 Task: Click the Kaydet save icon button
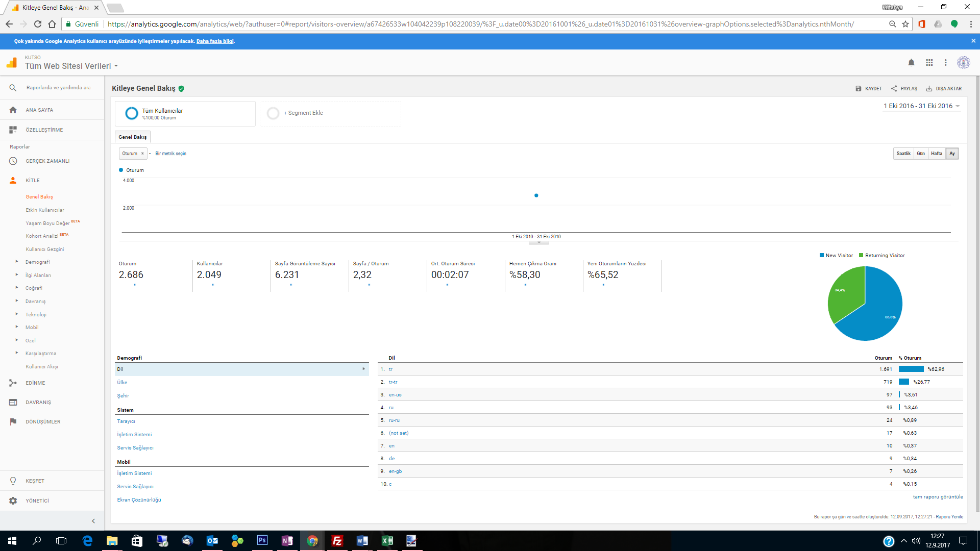click(859, 89)
